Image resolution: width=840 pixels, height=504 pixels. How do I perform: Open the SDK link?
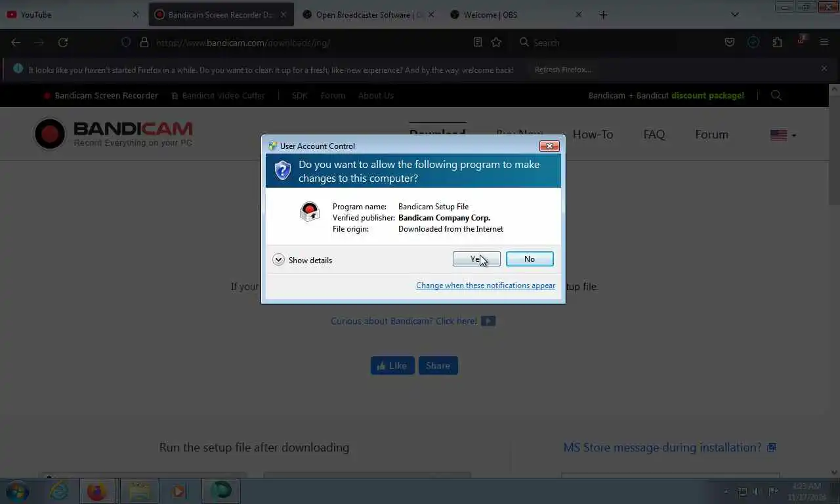(x=300, y=95)
